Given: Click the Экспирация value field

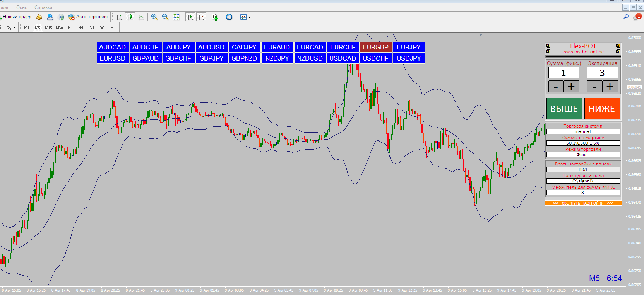Looking at the screenshot, I should (603, 73).
